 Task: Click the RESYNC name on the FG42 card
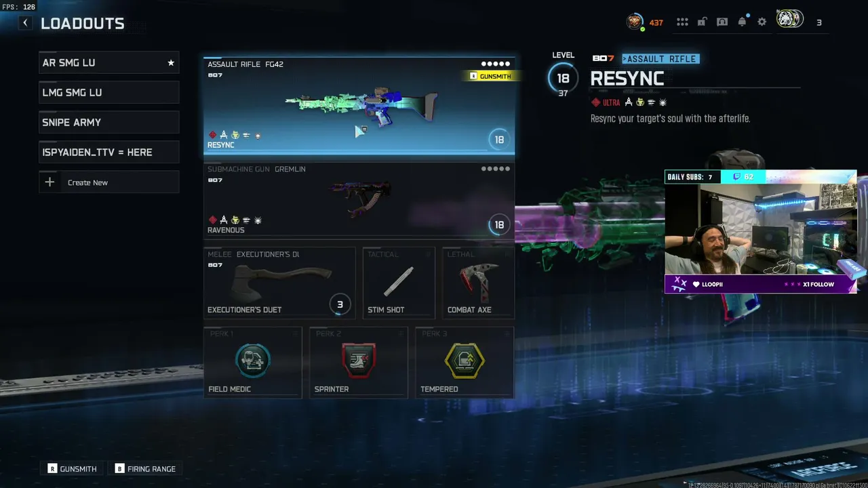pyautogui.click(x=221, y=145)
